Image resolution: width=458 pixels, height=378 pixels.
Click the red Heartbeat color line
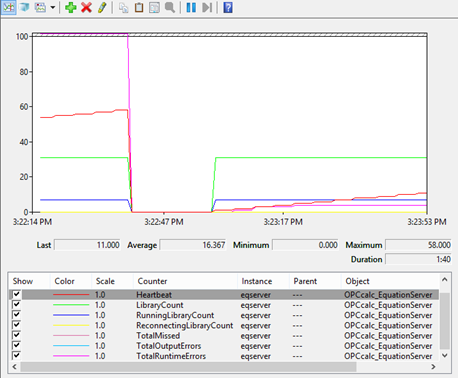pyautogui.click(x=71, y=295)
